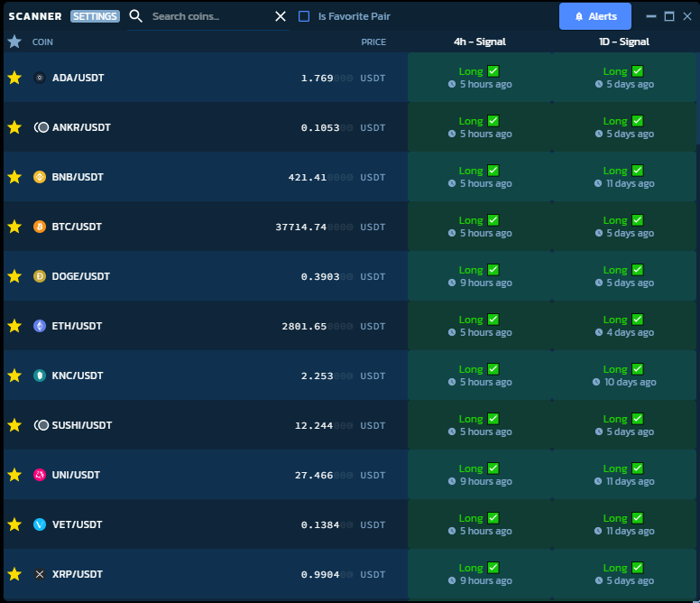The width and height of the screenshot is (700, 603).
Task: Click ETH 1D signal '4 days ago'
Action: pyautogui.click(x=631, y=332)
